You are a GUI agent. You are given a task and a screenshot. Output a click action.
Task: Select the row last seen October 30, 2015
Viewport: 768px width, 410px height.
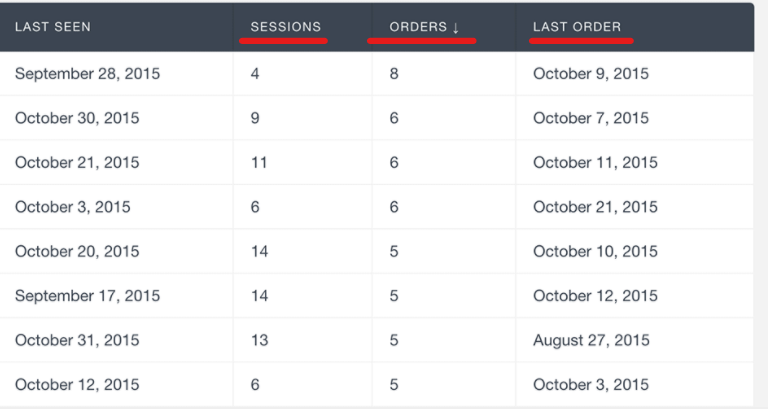376,118
